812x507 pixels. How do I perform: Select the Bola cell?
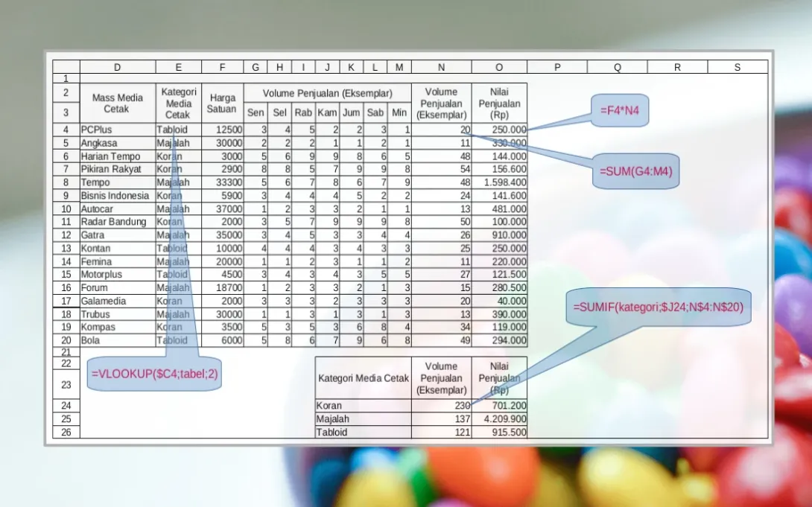tap(118, 340)
